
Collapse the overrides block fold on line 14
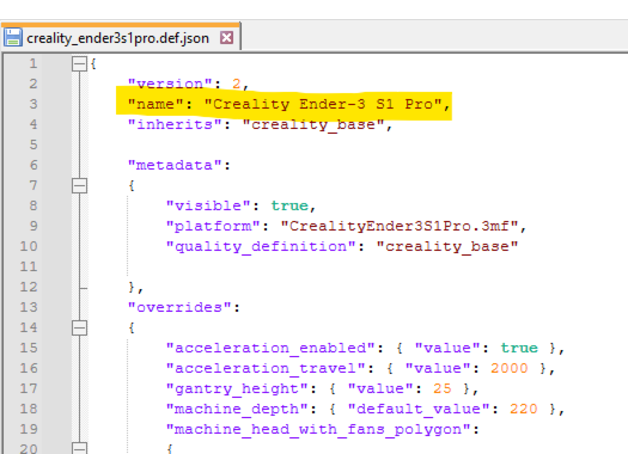point(78,327)
